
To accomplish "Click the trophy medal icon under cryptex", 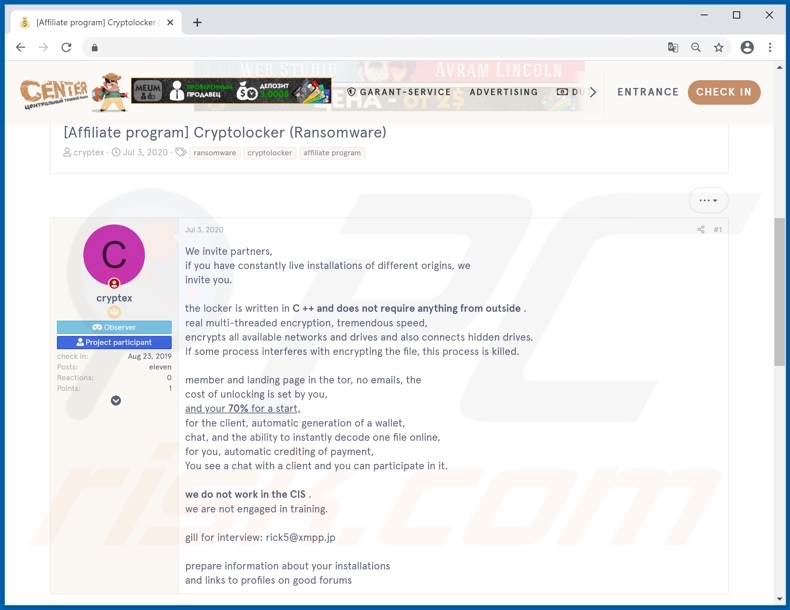I will (114, 312).
